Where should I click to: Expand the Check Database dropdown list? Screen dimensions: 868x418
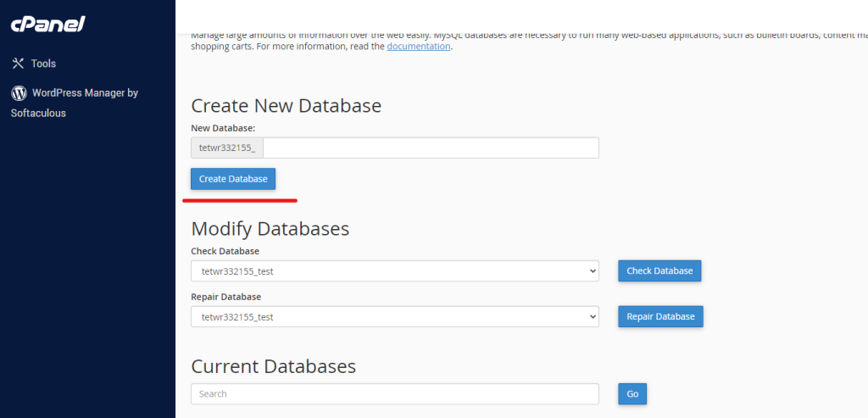pyautogui.click(x=394, y=271)
